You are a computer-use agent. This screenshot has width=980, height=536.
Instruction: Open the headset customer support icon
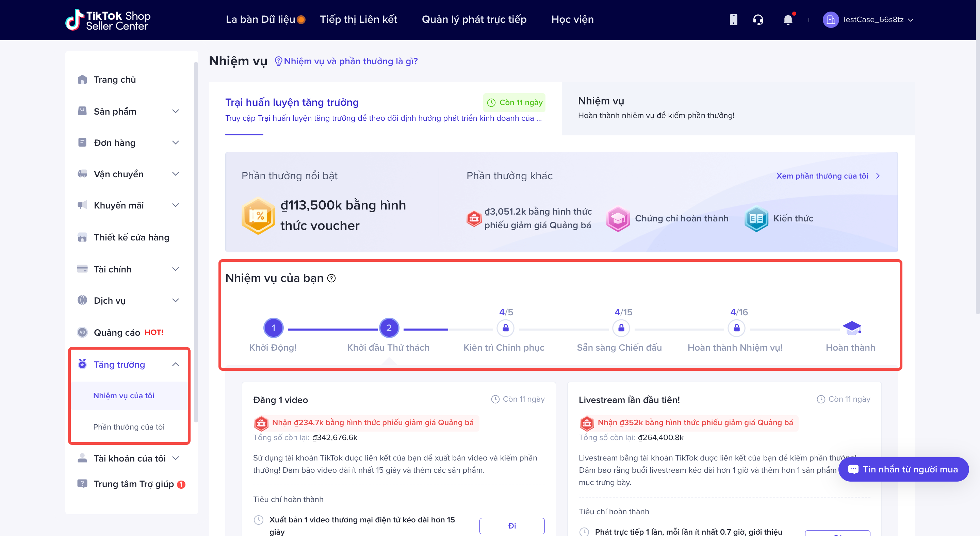758,19
